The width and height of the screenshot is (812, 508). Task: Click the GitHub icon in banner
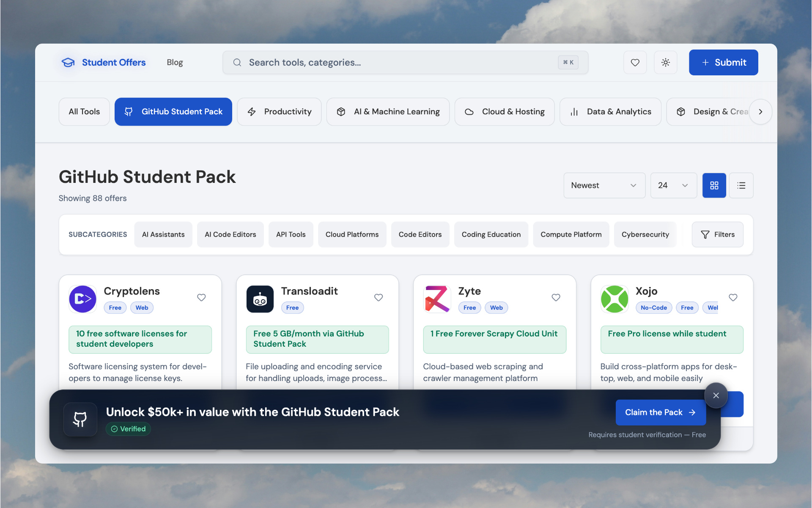coord(80,419)
